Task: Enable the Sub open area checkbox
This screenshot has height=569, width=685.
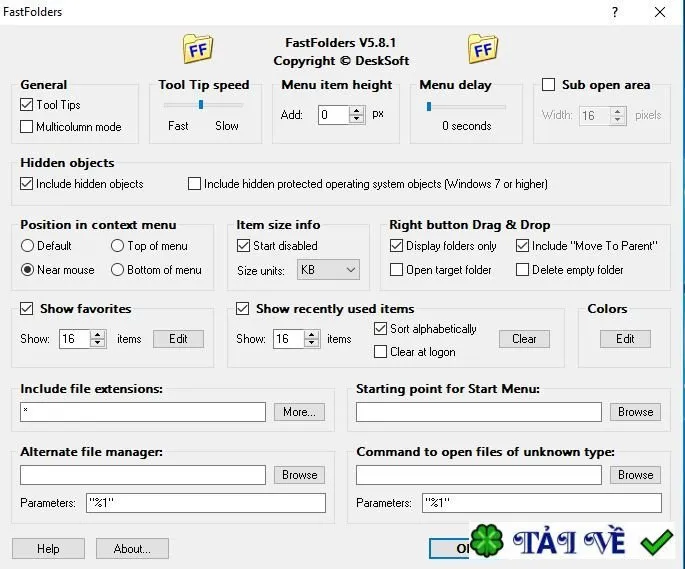Action: (x=548, y=84)
